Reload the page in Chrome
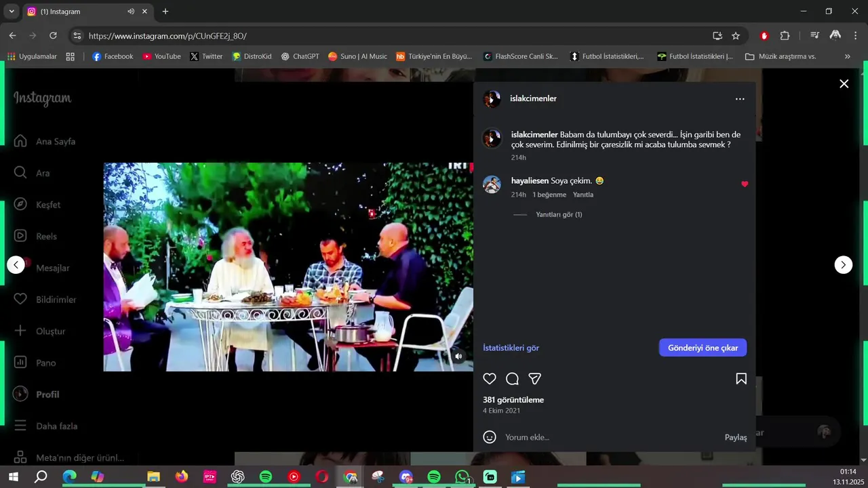Screen dimensions: 868x488 [x=53, y=35]
